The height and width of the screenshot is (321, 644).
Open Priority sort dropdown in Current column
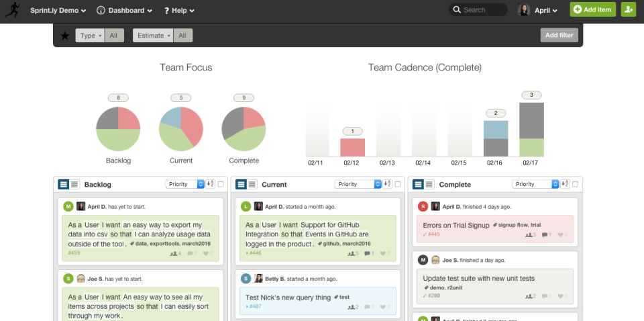click(358, 184)
